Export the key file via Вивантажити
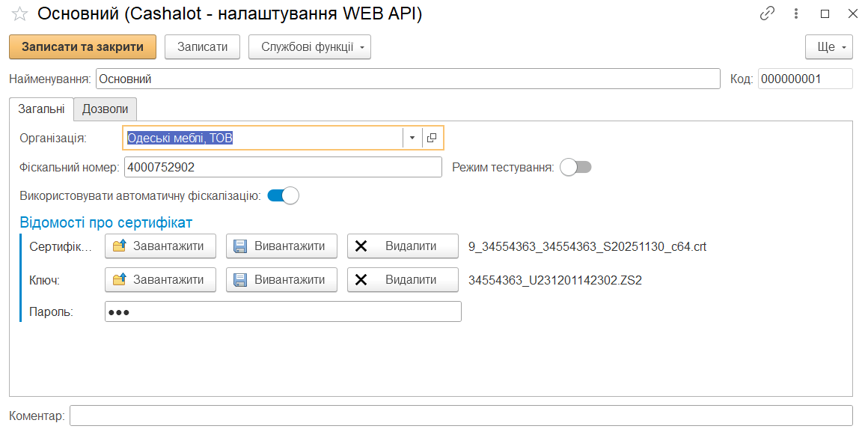This screenshot has width=868, height=432. click(x=281, y=279)
